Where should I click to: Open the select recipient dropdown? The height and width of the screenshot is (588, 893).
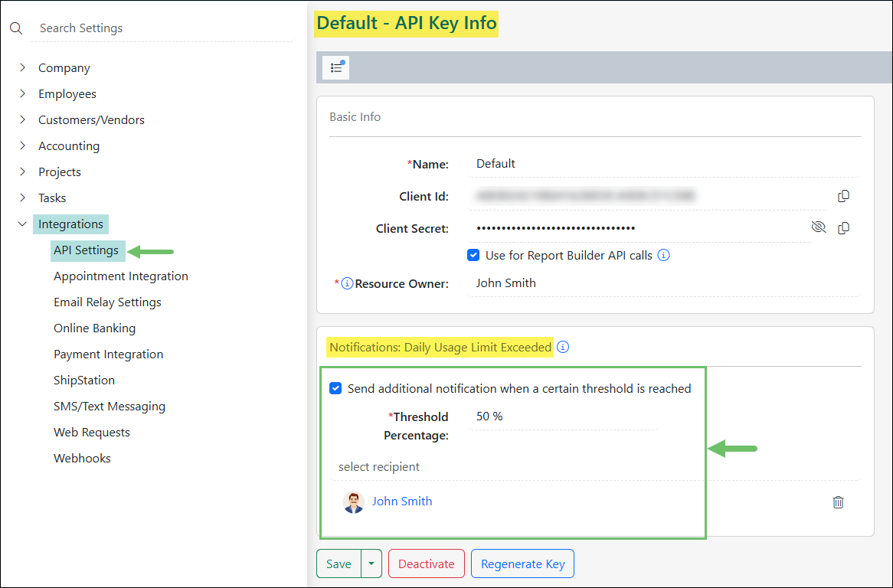(x=595, y=467)
